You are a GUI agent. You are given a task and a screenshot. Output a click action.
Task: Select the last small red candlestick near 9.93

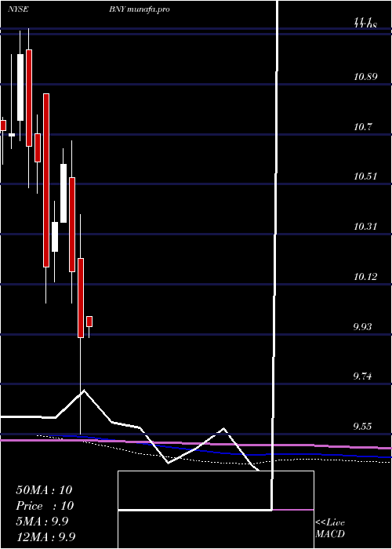pyautogui.click(x=89, y=322)
